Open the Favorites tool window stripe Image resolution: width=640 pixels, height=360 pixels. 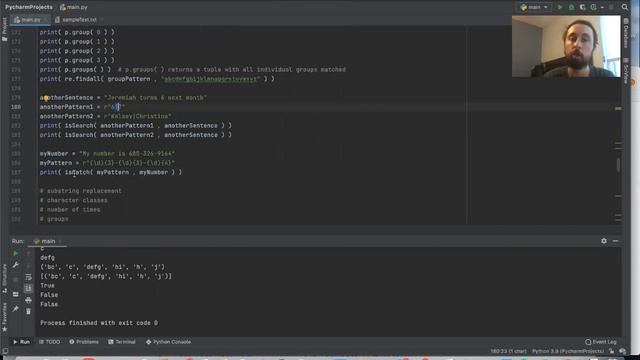(x=4, y=318)
